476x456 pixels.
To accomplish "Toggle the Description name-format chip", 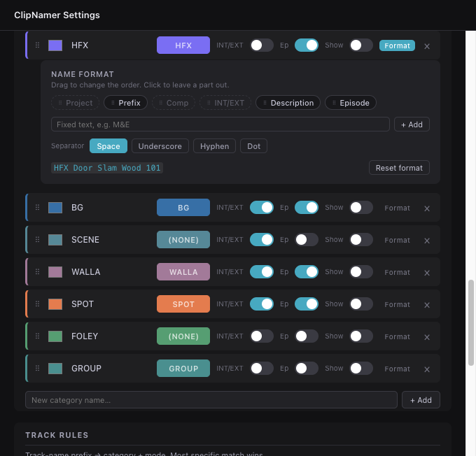I will pos(288,103).
